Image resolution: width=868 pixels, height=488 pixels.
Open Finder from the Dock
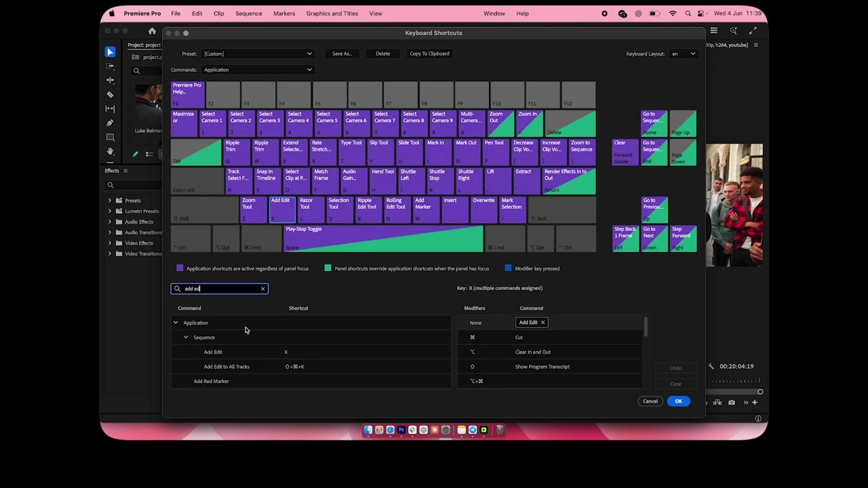[x=368, y=430]
